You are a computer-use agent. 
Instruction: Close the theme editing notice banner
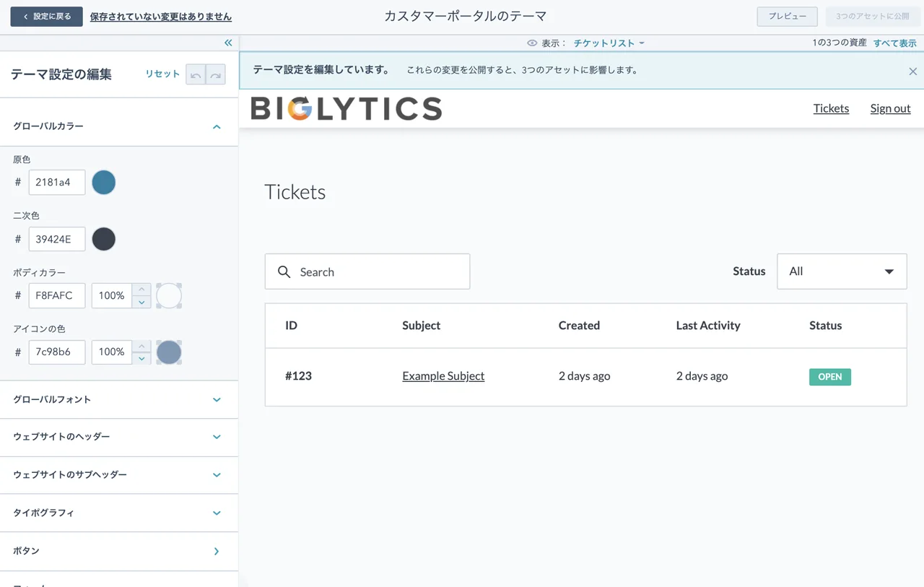(x=913, y=71)
